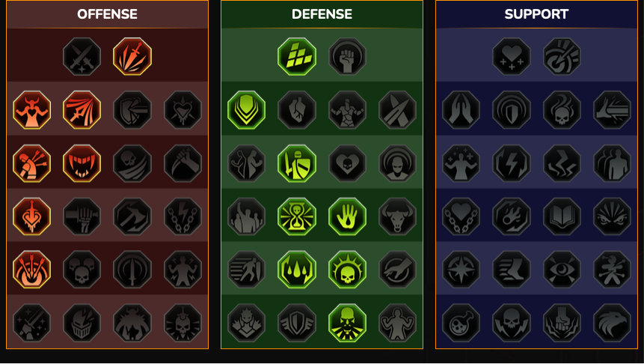Screen dimensions: 644x364
Task: Choose the lightning bolt support mastery
Action: coord(512,163)
